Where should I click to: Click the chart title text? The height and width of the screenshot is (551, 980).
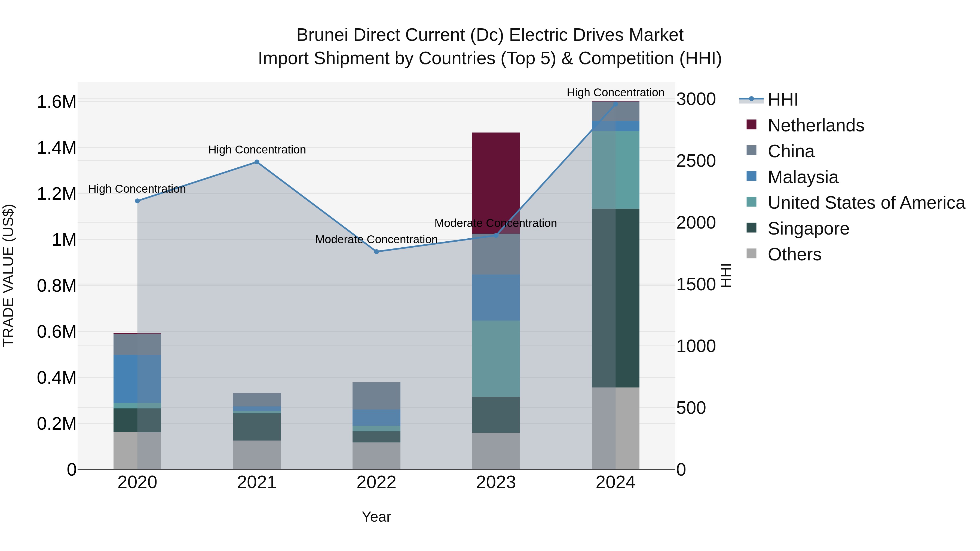(490, 46)
